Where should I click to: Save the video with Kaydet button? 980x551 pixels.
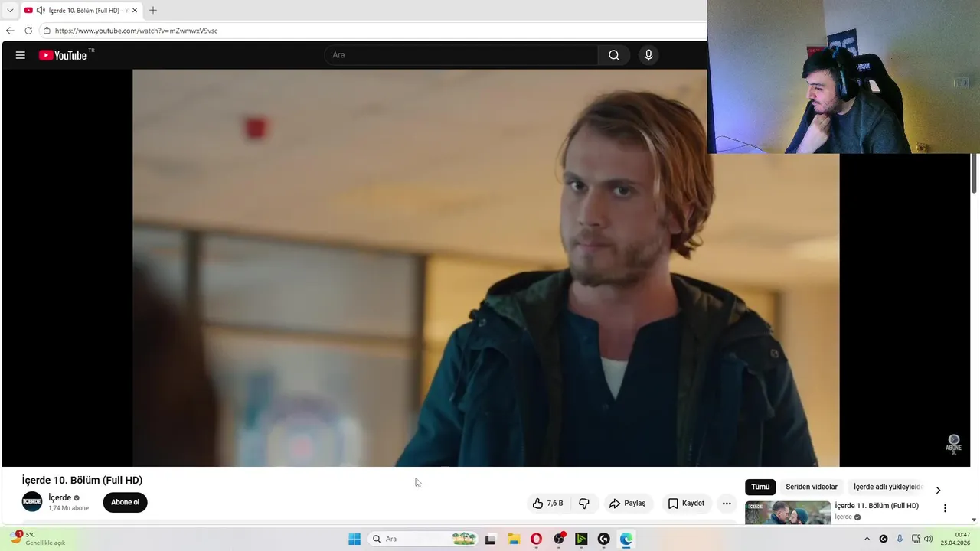[686, 504]
